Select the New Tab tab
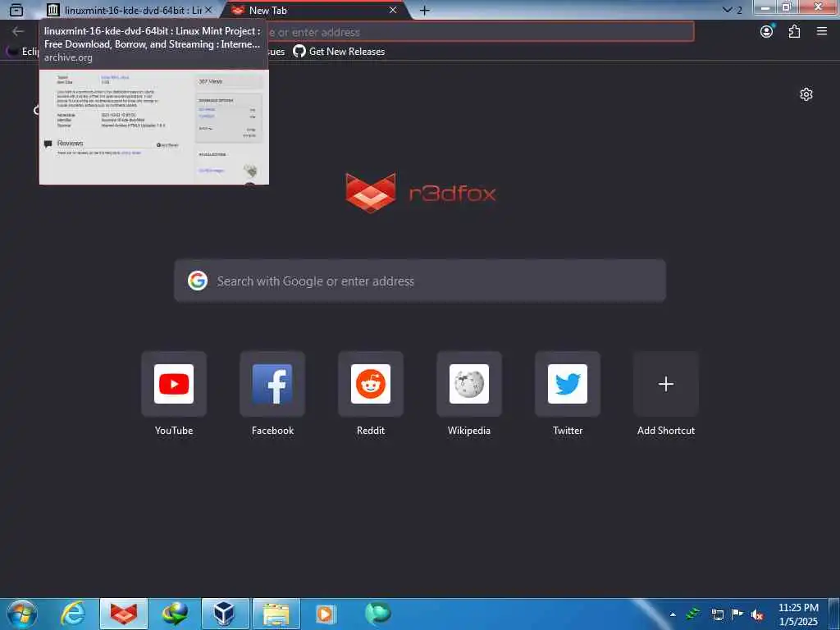This screenshot has width=840, height=630. [x=315, y=10]
